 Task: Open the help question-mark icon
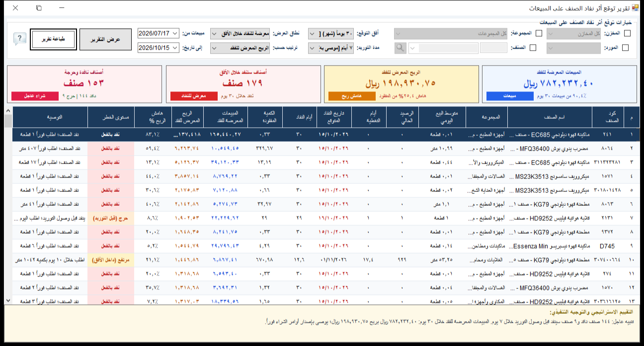coord(19,39)
